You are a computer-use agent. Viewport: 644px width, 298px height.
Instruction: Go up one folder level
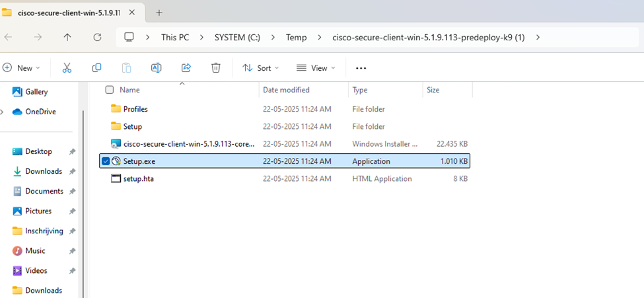67,38
